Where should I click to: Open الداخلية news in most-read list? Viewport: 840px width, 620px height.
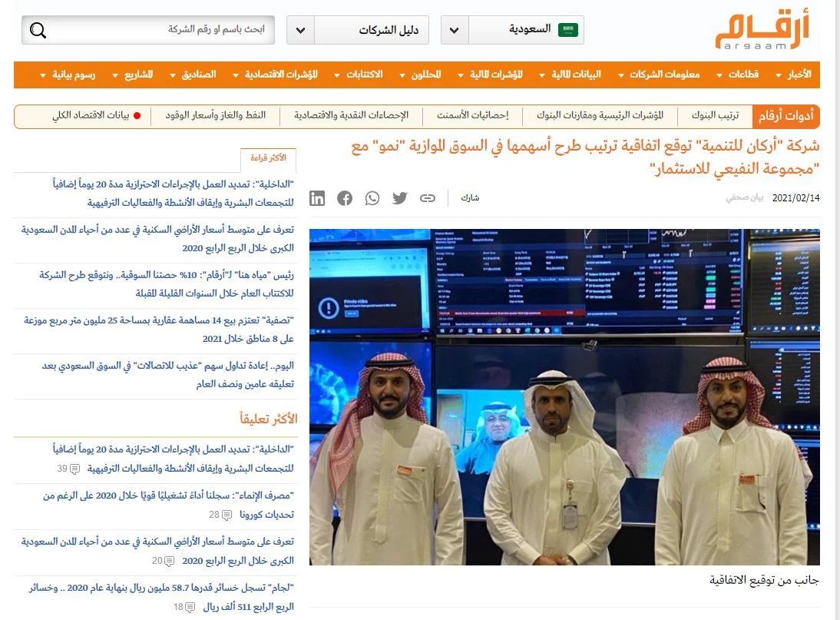[x=173, y=194]
